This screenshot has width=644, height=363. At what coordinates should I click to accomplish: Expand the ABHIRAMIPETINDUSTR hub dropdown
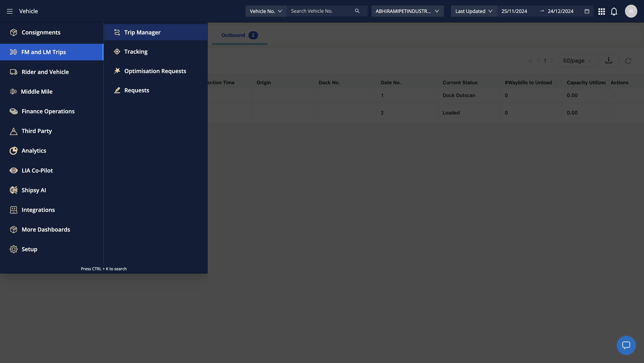click(407, 11)
